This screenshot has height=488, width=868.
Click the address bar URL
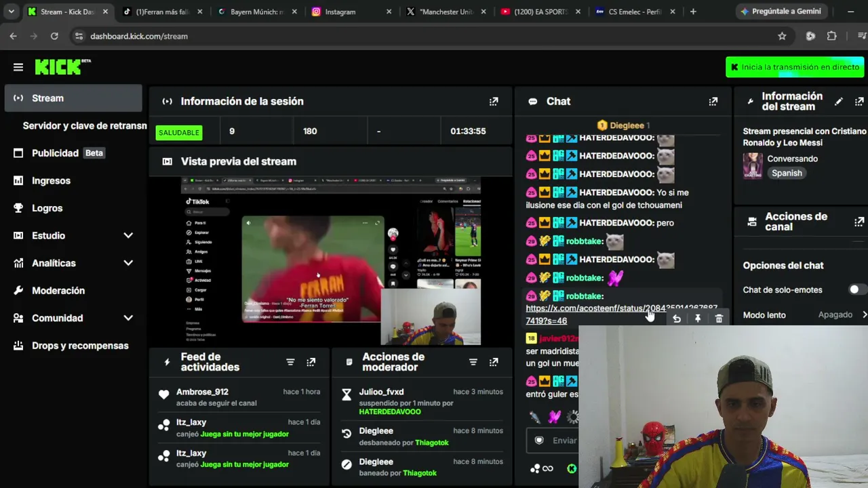click(x=139, y=36)
